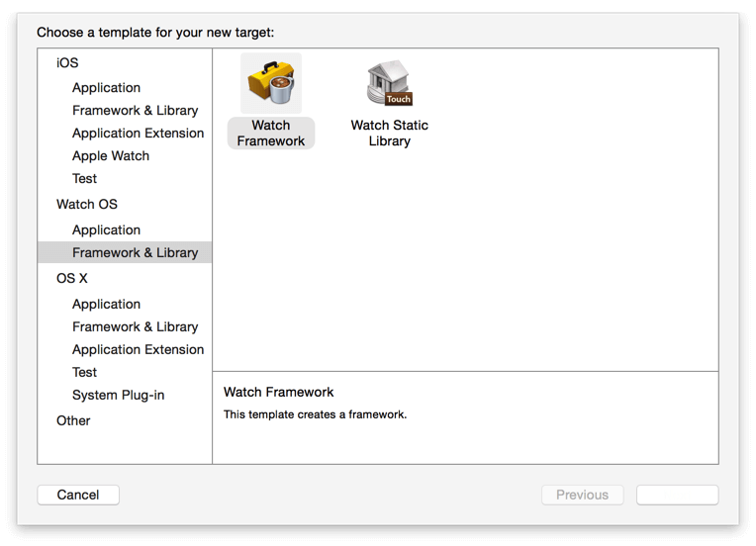Viewport: 756px width, 546px height.
Task: Select highlighted Framework & Library under Watch OS
Action: [135, 252]
